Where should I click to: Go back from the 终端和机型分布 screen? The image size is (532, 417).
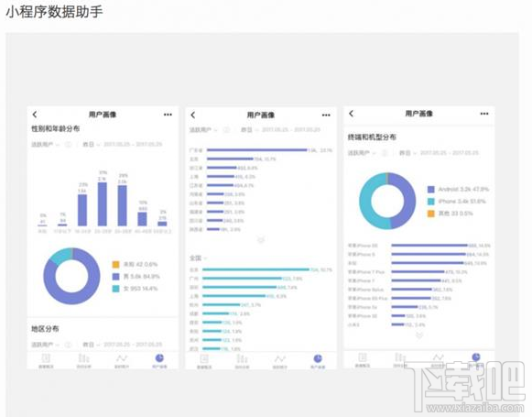click(352, 114)
